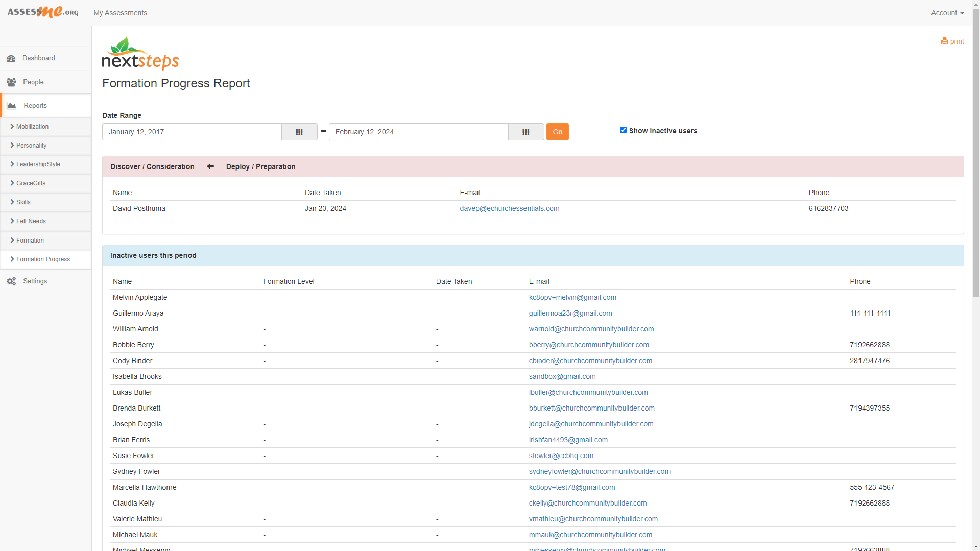980x551 pixels.
Task: Email guillermoa23r@gmail.com
Action: pos(570,313)
